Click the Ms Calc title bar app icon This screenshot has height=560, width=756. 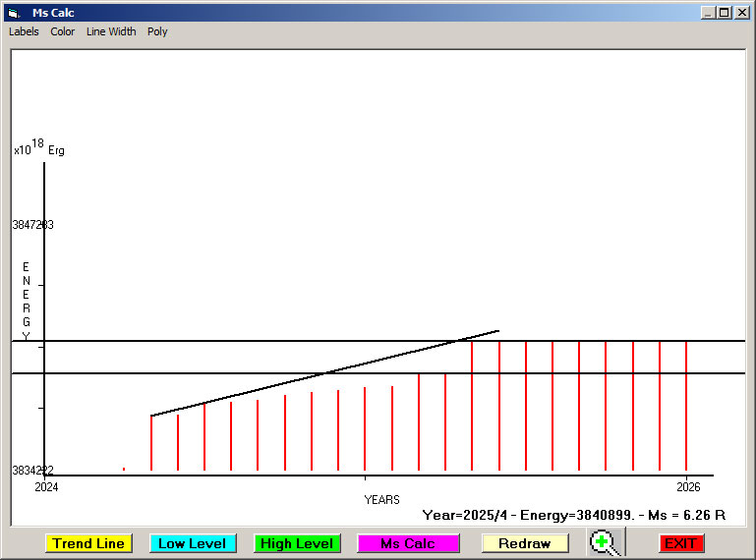coord(14,13)
